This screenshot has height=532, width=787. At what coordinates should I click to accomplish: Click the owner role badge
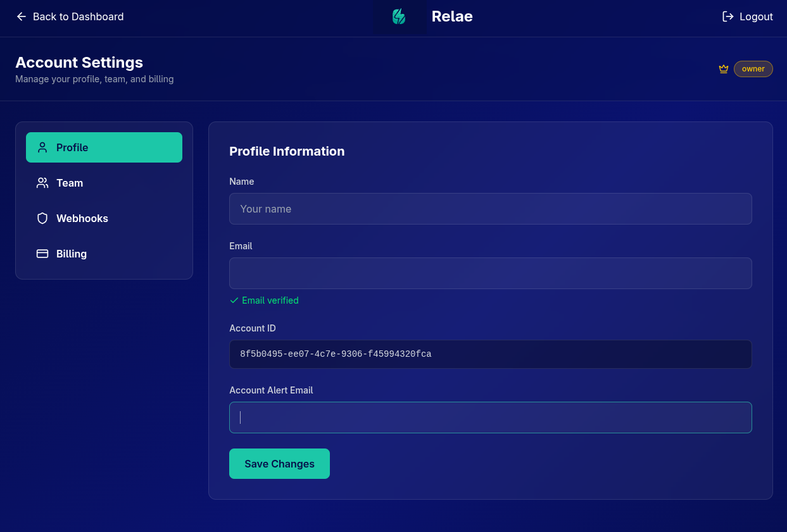(x=753, y=68)
